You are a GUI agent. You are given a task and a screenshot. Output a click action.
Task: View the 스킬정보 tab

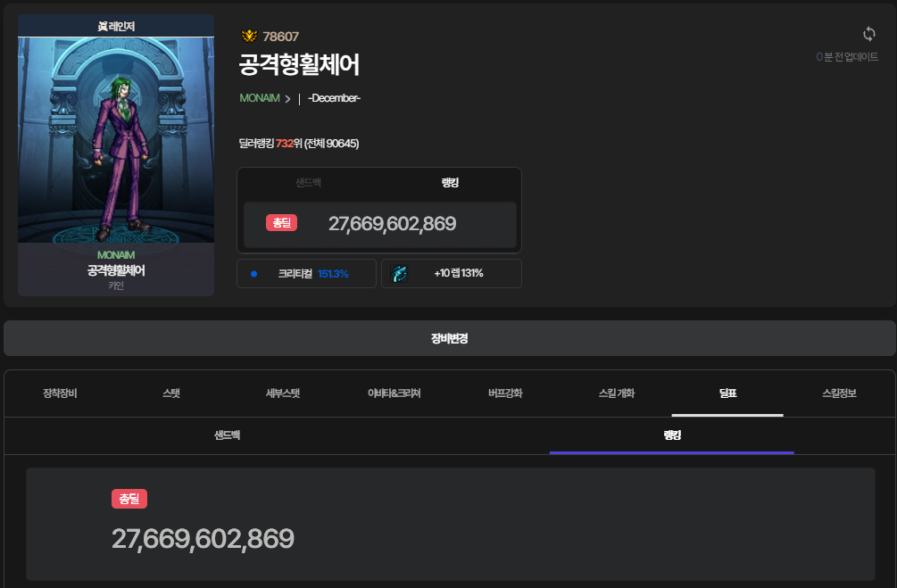[x=838, y=393]
